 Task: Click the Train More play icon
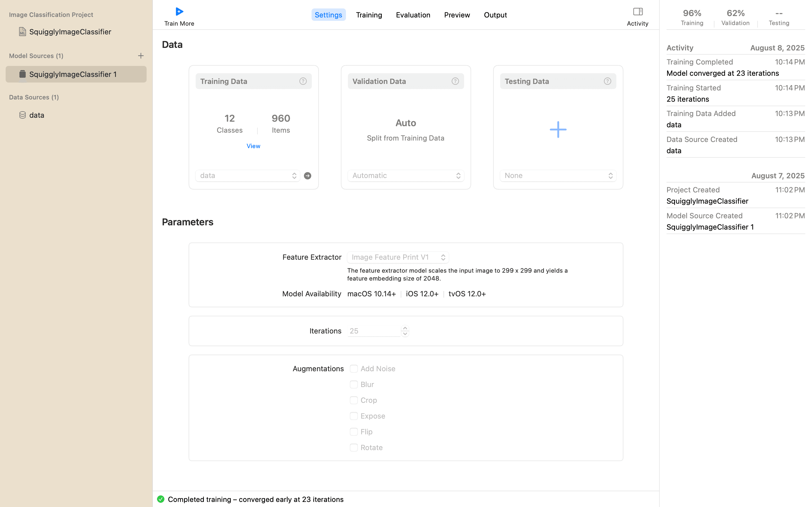point(179,12)
